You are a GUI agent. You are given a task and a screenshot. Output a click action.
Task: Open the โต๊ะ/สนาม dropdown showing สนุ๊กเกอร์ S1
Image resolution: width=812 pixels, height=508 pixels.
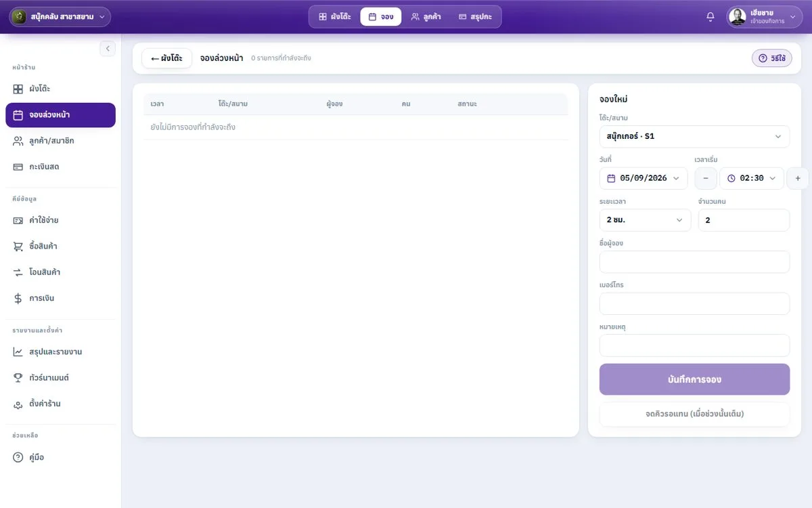tap(694, 136)
